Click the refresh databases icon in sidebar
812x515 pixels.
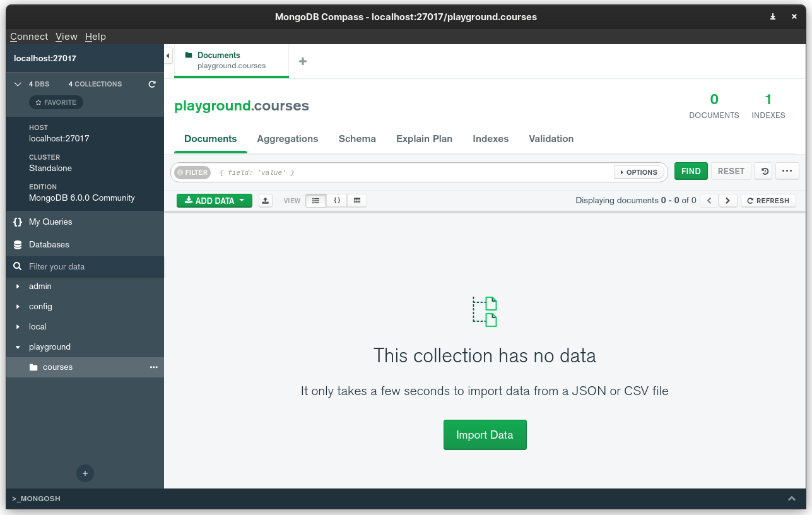point(152,84)
